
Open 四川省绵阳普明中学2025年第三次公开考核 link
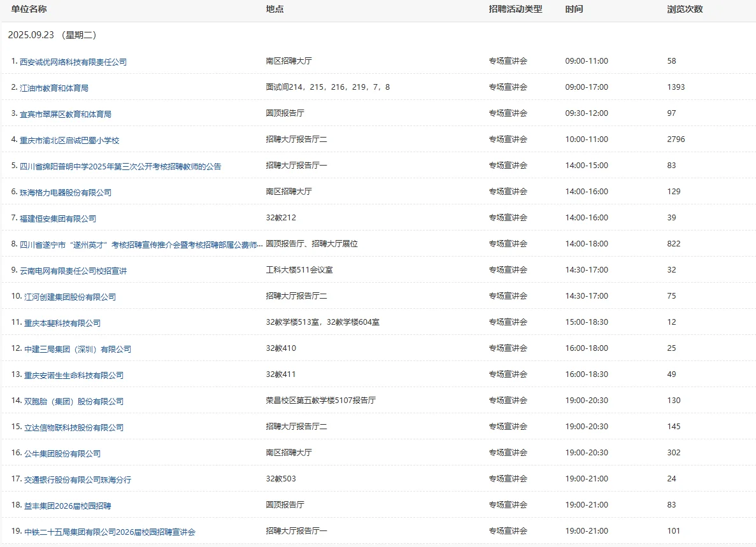point(120,166)
